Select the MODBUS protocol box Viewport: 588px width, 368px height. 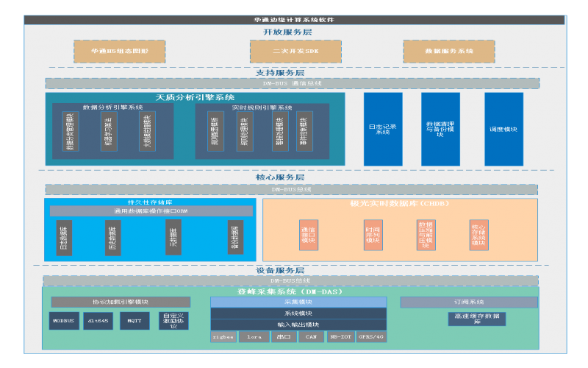point(64,321)
